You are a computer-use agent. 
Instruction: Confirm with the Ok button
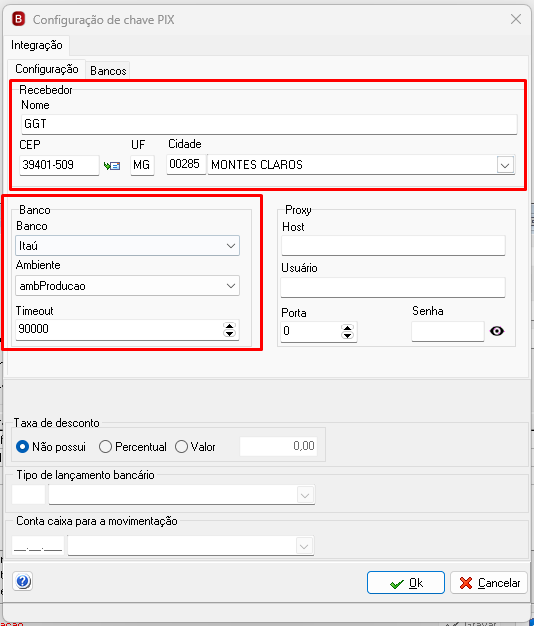tap(406, 583)
